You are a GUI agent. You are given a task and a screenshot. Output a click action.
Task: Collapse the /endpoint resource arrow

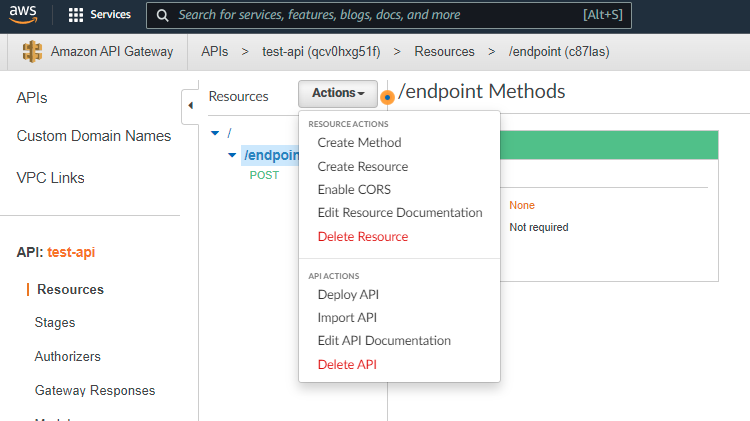point(233,155)
